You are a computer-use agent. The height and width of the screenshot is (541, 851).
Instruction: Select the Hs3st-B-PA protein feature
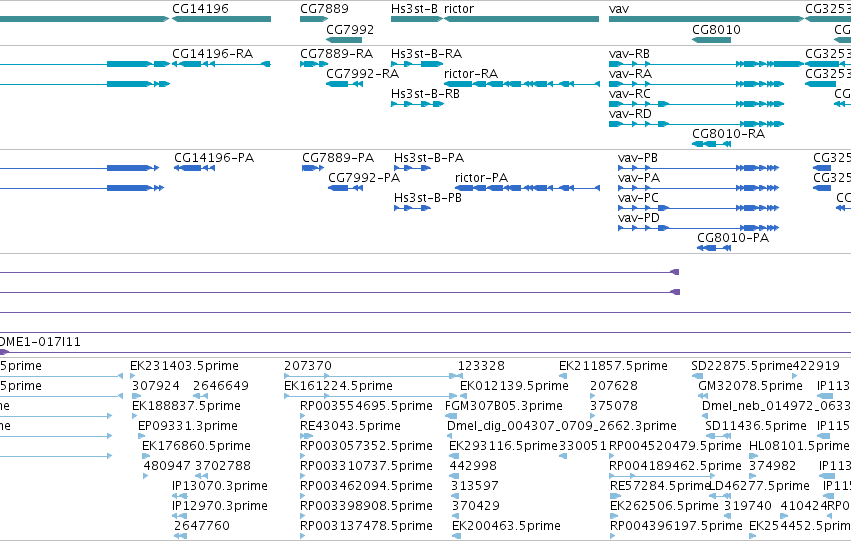point(412,168)
